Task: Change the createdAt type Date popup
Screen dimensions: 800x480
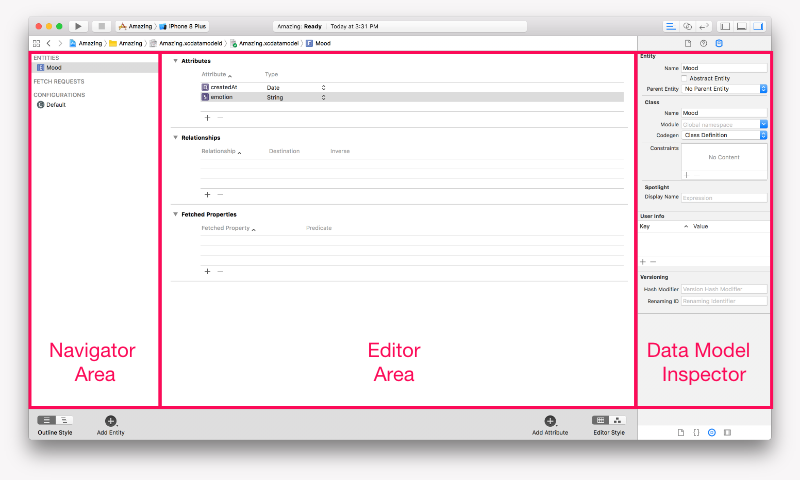Action: click(296, 88)
